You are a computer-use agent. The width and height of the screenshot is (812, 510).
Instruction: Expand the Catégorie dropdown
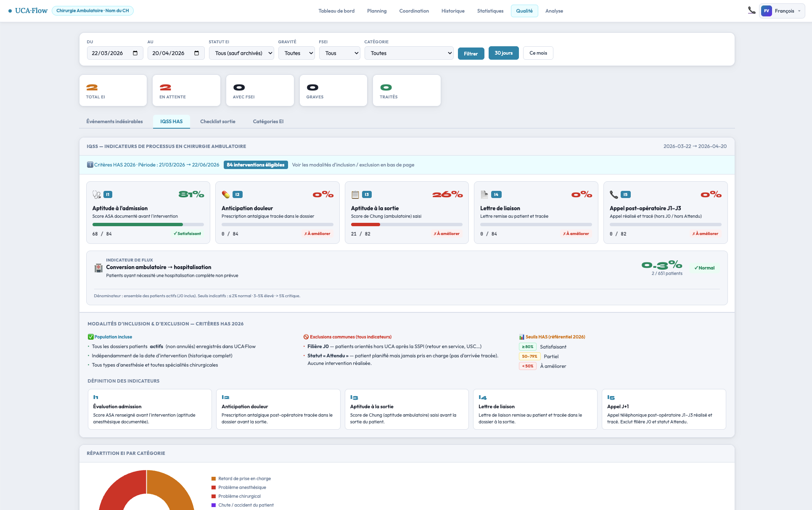pyautogui.click(x=409, y=53)
